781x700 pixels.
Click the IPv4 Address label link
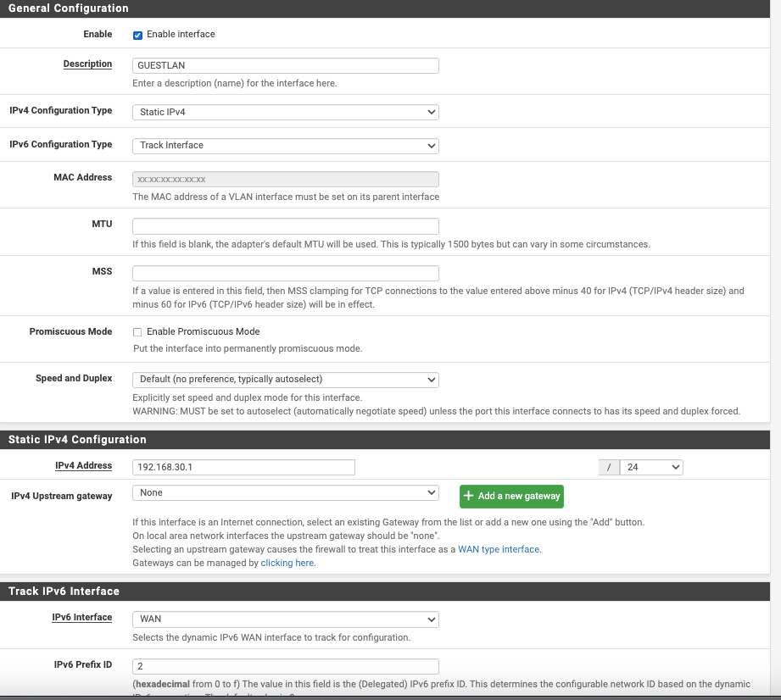[x=84, y=465]
